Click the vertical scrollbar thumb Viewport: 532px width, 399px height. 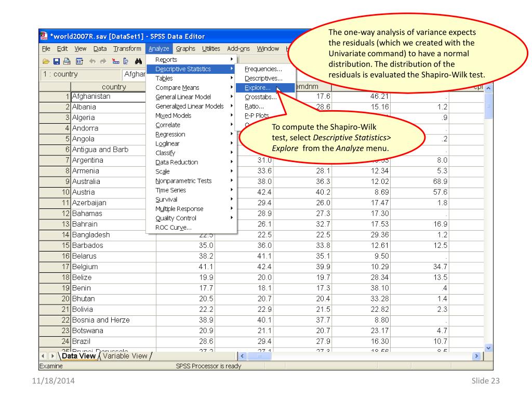(x=488, y=105)
